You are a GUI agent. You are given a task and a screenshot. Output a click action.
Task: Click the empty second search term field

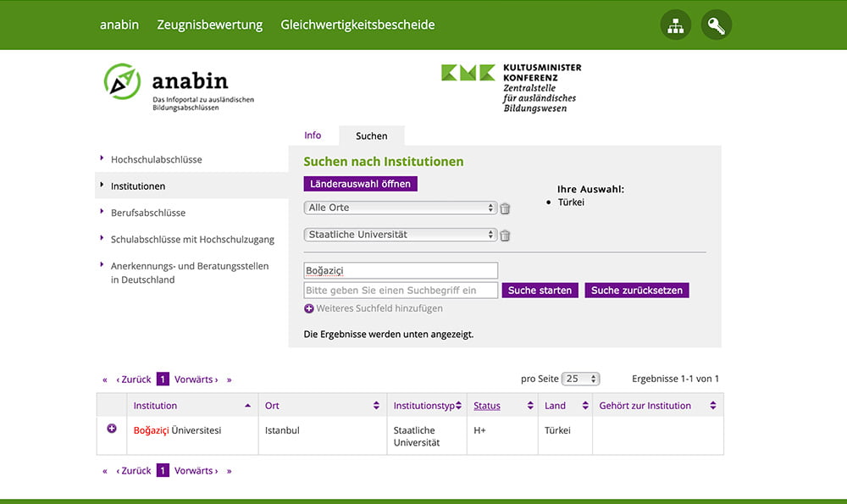(x=400, y=291)
